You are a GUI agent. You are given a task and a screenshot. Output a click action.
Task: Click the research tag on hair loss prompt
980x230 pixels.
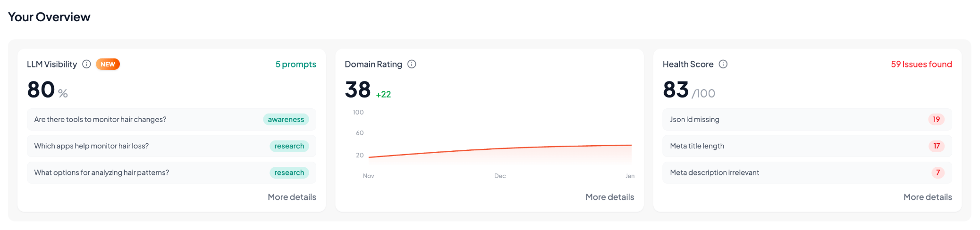(x=289, y=146)
